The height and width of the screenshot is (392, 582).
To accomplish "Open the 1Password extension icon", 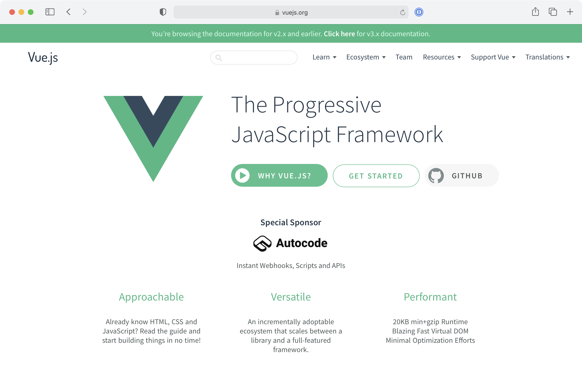I will point(419,12).
